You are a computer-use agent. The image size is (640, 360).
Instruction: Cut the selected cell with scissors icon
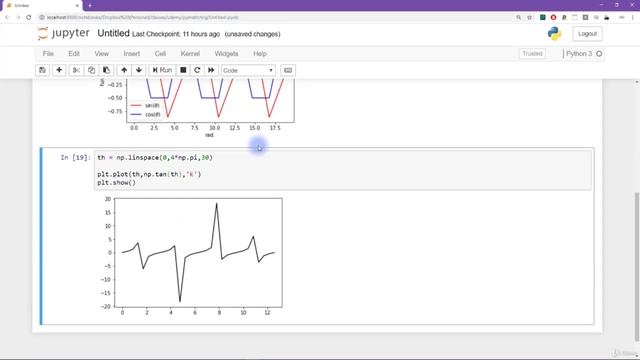[76, 70]
